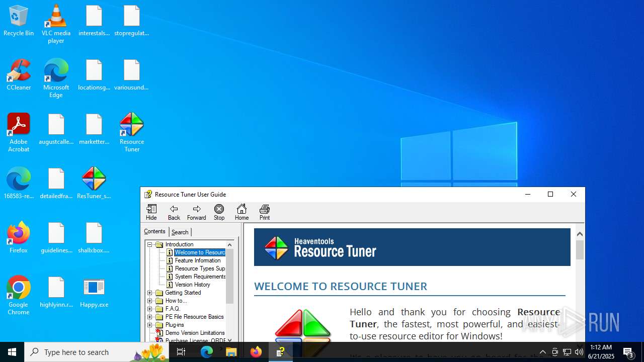
Task: Click the help page scroll-up arrow
Action: (x=580, y=234)
